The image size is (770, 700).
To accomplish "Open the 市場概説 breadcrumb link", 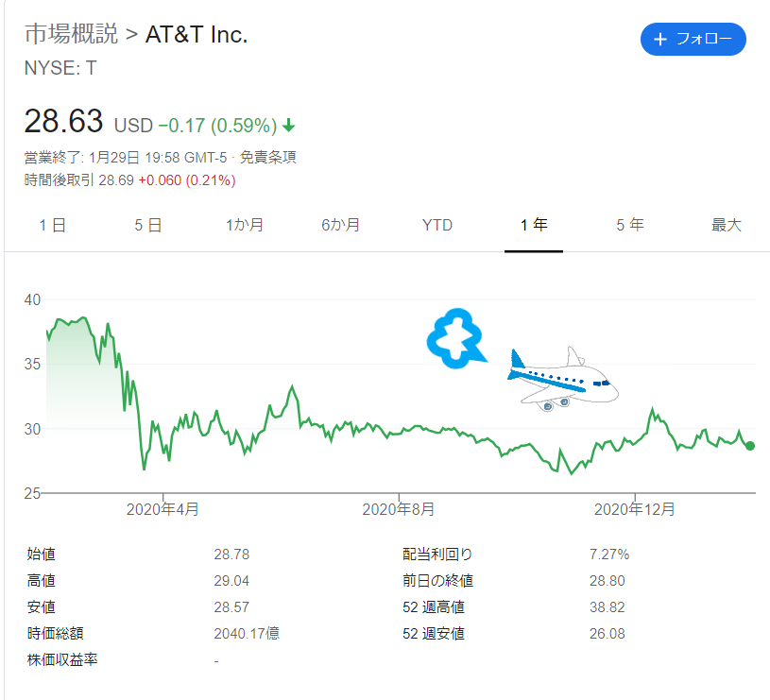I will [x=71, y=34].
